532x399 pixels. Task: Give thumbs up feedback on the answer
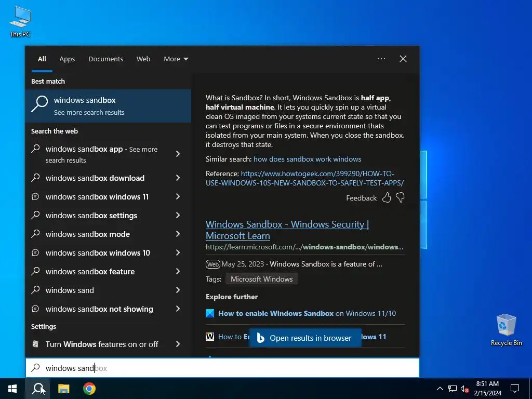(387, 198)
